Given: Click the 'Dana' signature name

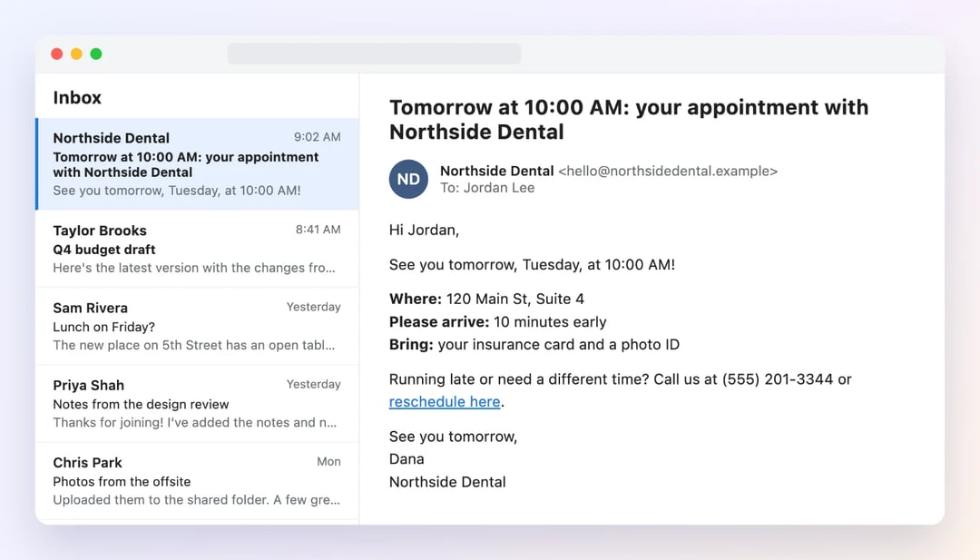Looking at the screenshot, I should 407,458.
